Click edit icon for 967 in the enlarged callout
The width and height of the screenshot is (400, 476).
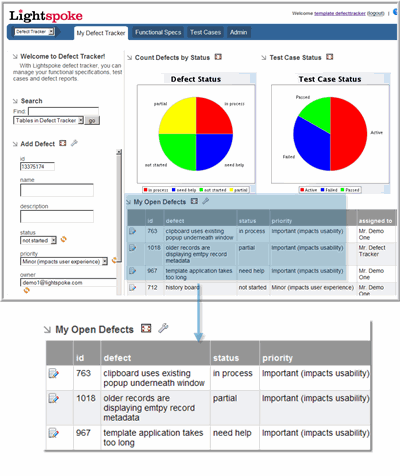54,433
